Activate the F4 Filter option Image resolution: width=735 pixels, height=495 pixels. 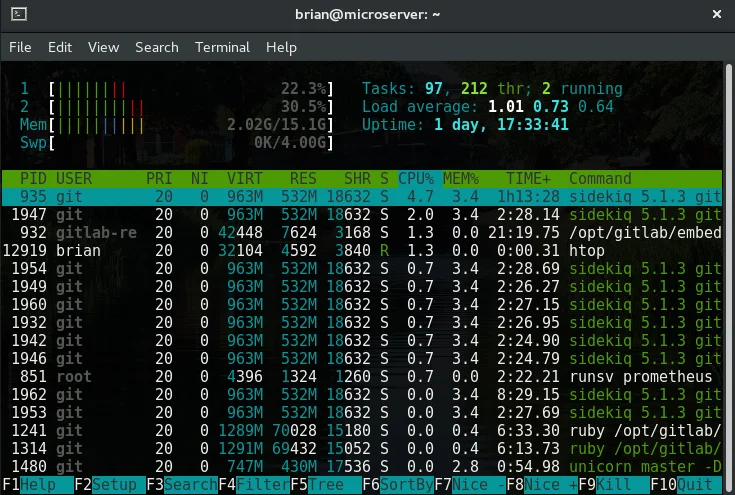click(253, 486)
